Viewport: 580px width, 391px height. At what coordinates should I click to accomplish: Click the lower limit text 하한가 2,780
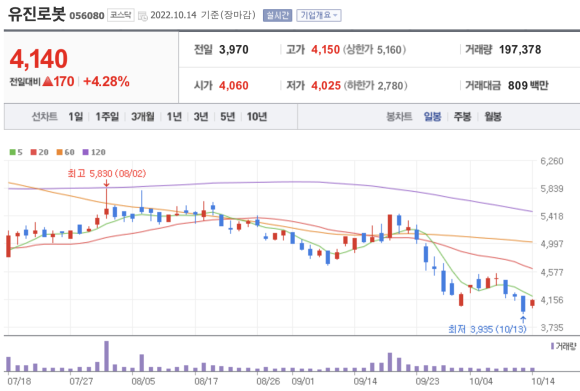pos(375,86)
